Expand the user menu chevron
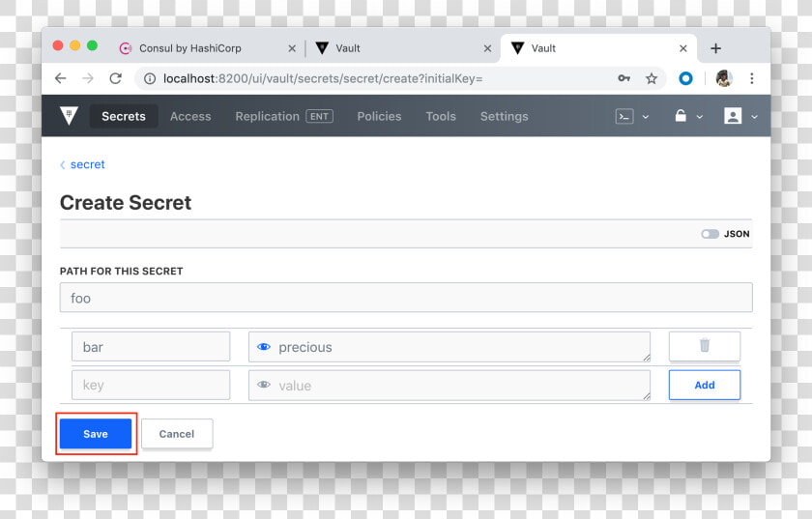The height and width of the screenshot is (519, 812). pos(755,117)
